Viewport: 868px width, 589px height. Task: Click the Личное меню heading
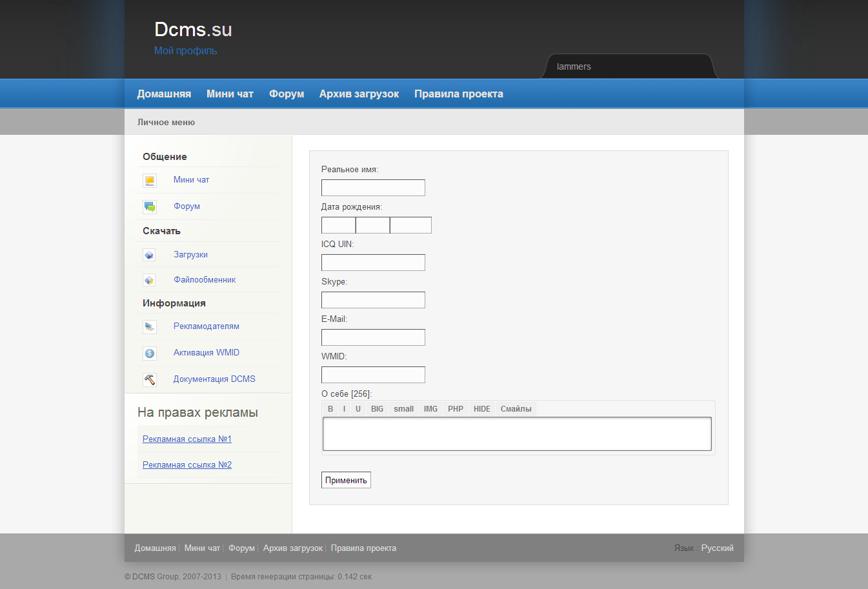(x=166, y=122)
